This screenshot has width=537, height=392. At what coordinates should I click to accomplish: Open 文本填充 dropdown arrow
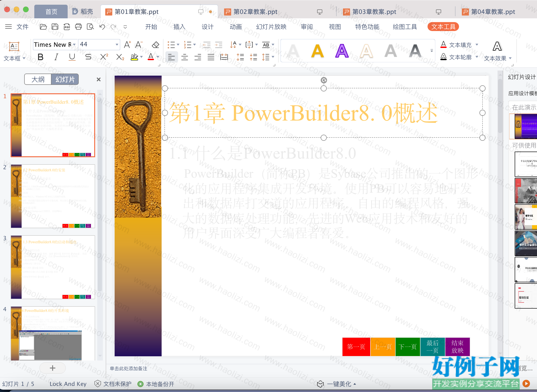click(477, 45)
